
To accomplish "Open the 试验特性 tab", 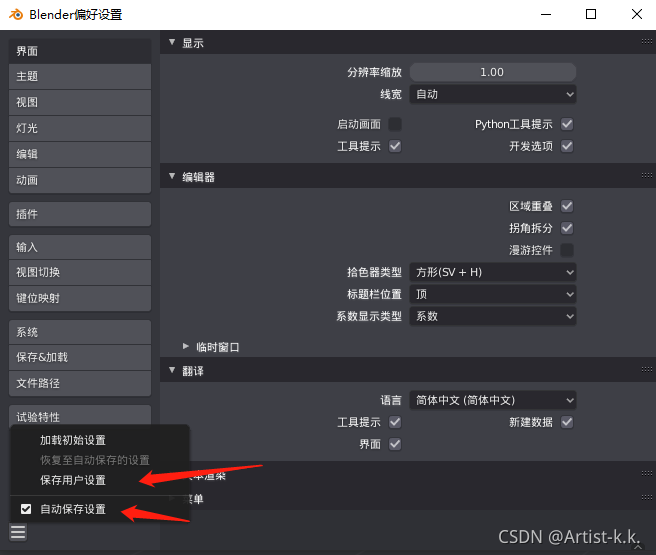I will click(x=80, y=416).
